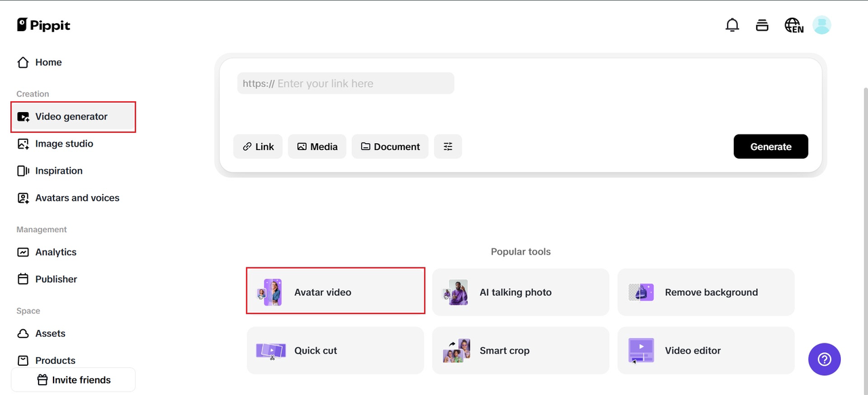Viewport: 868px width, 395px height.
Task: Open the purple help question mark
Action: [824, 359]
